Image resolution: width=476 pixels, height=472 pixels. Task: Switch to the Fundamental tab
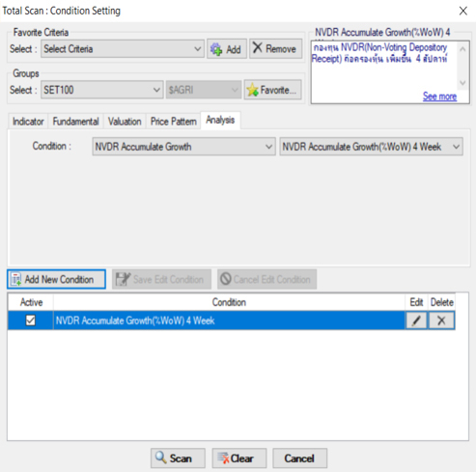point(75,122)
